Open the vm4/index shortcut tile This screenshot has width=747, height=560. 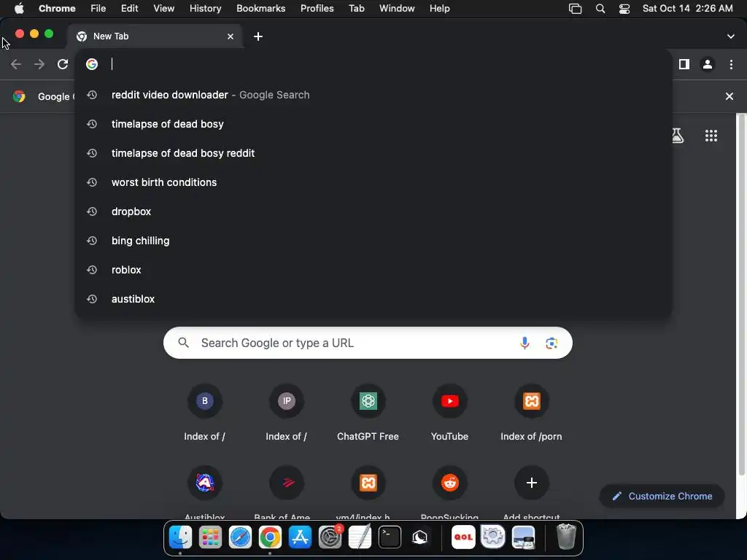(368, 492)
